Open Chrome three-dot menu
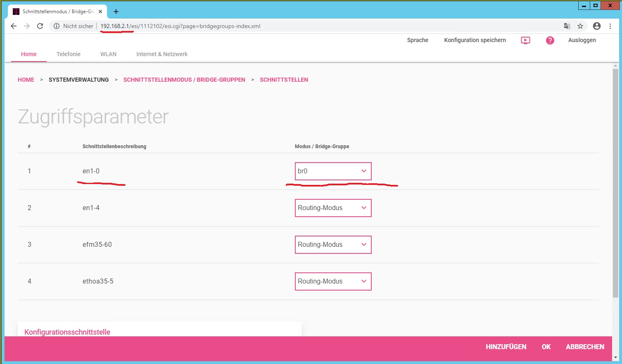The image size is (622, 364). [610, 26]
